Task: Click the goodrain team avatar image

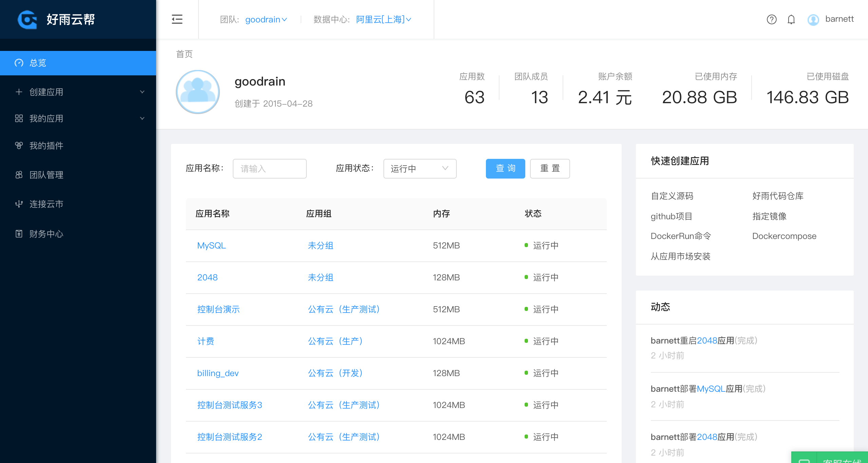Action: coord(198,92)
